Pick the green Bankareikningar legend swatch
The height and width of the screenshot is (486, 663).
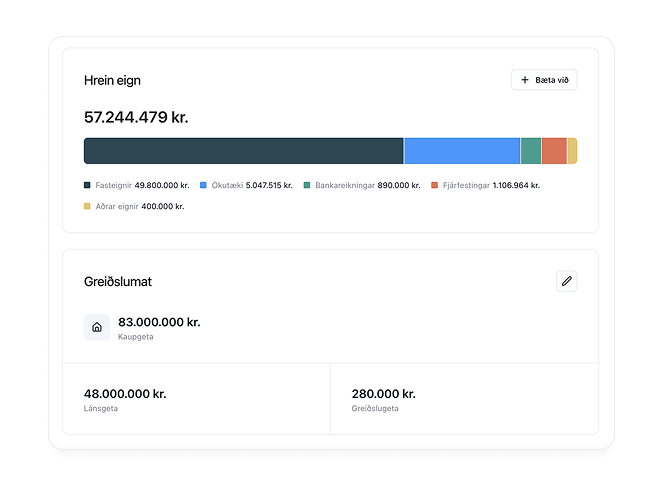pos(307,185)
